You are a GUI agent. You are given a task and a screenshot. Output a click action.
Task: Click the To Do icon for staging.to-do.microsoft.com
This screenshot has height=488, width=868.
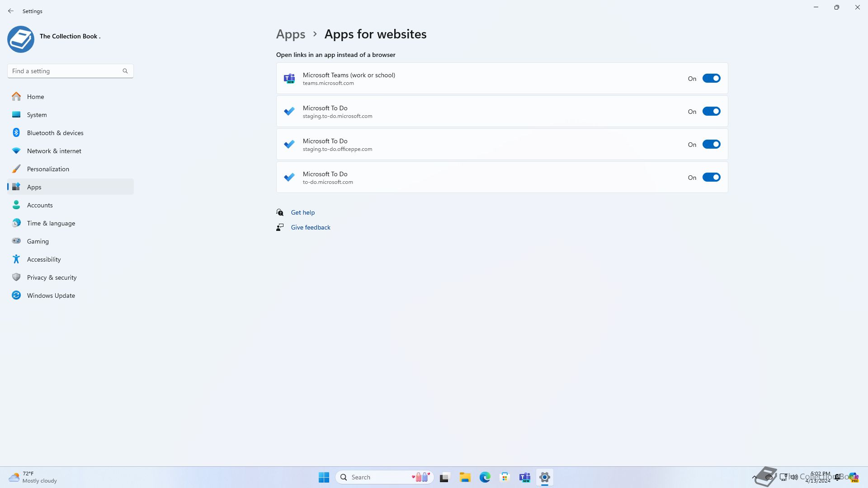coord(289,111)
